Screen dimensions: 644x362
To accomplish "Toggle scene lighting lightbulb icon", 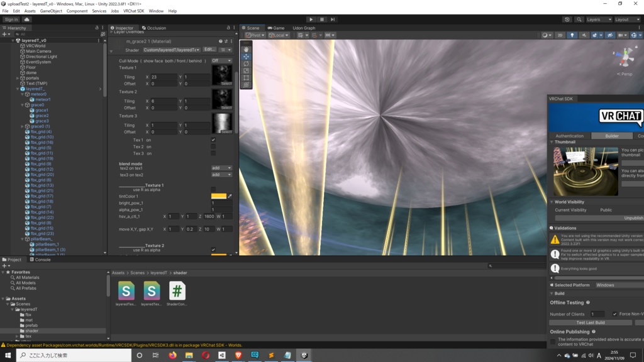I will click(x=572, y=35).
